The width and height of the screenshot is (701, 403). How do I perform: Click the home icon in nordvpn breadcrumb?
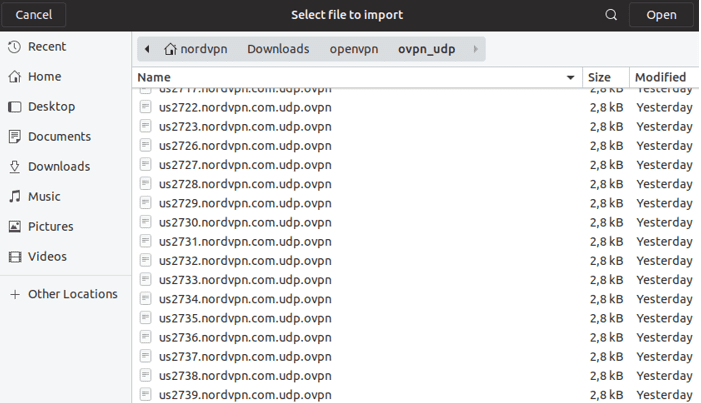[x=170, y=49]
